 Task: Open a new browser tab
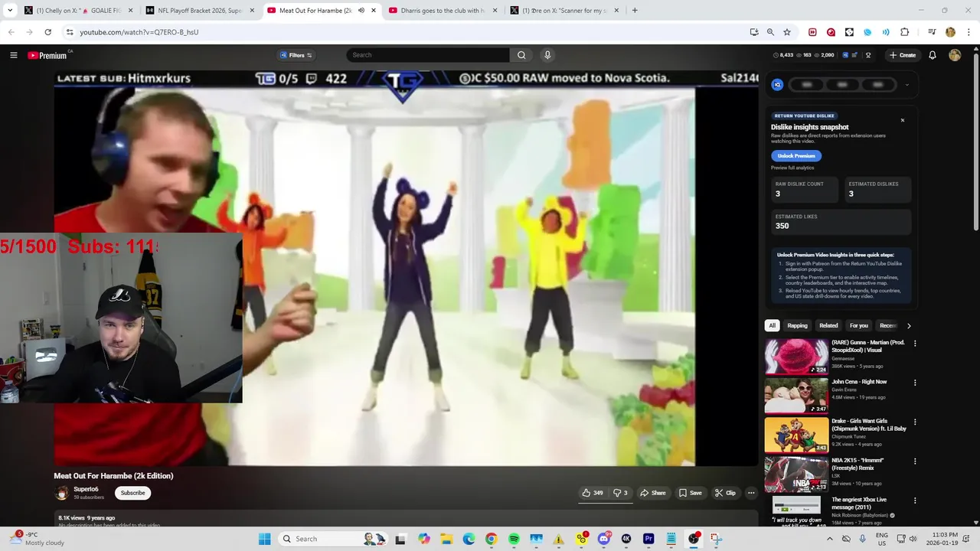click(635, 11)
